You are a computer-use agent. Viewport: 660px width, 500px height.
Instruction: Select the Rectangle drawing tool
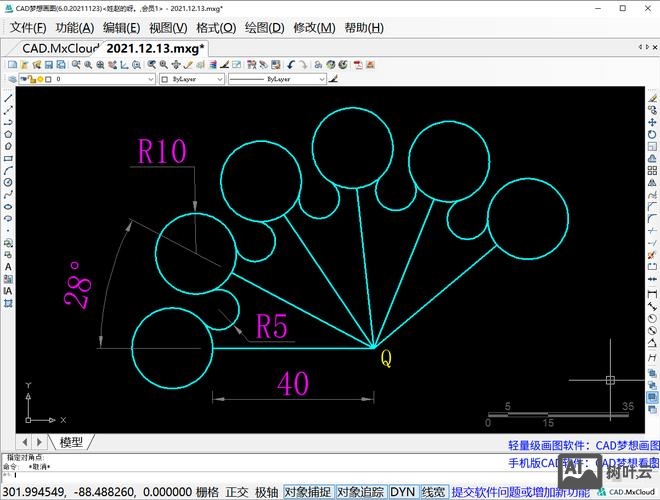click(8, 157)
